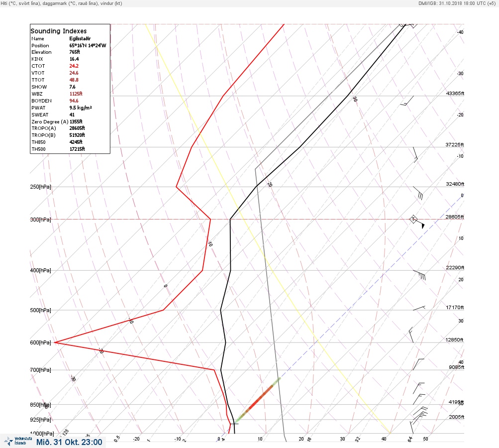Click the wind barb at 600hPa level
The image size is (499, 448).
pyautogui.click(x=411, y=335)
